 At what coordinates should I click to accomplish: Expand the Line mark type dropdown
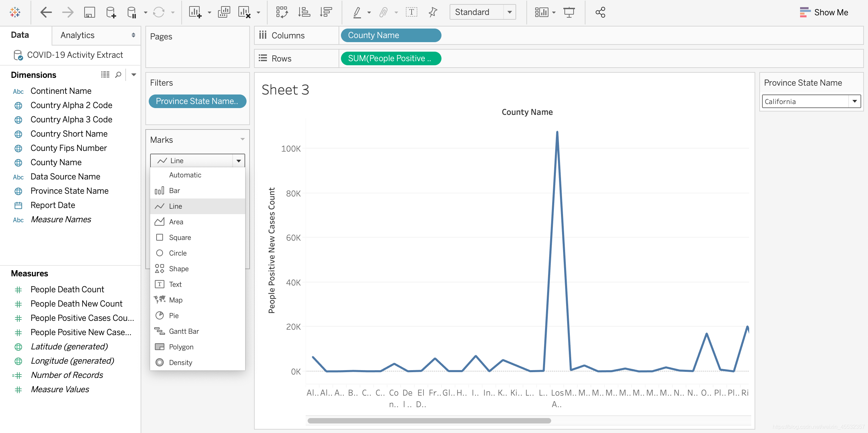click(x=238, y=161)
